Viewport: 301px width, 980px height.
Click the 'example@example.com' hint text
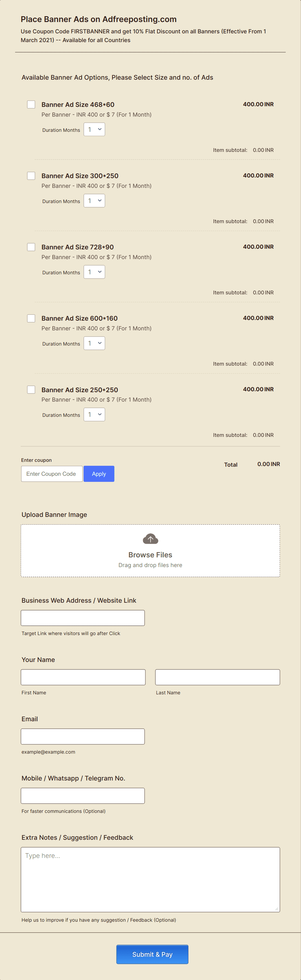coord(48,752)
